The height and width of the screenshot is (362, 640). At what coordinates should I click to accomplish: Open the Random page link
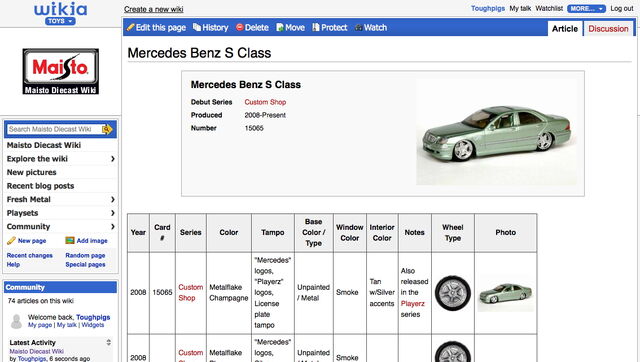pos(85,255)
